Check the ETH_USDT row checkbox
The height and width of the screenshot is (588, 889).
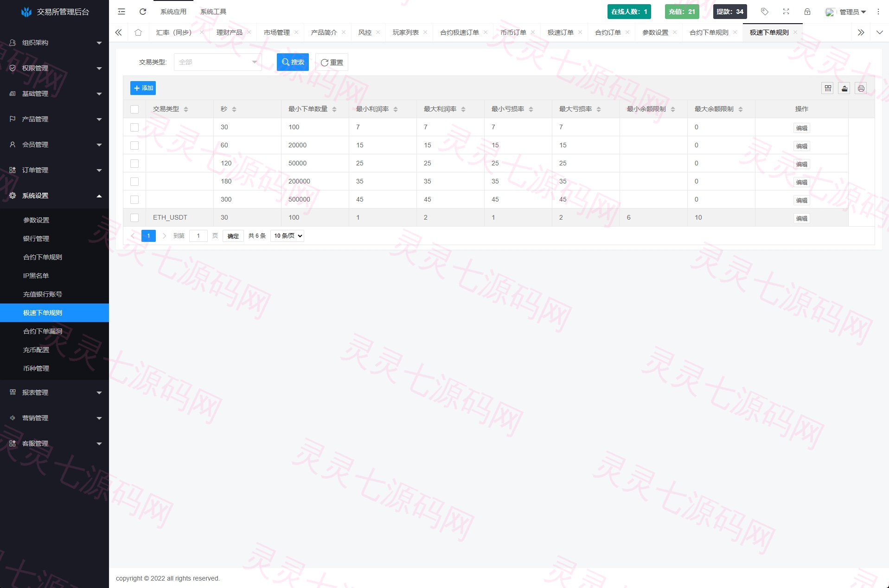(x=134, y=218)
